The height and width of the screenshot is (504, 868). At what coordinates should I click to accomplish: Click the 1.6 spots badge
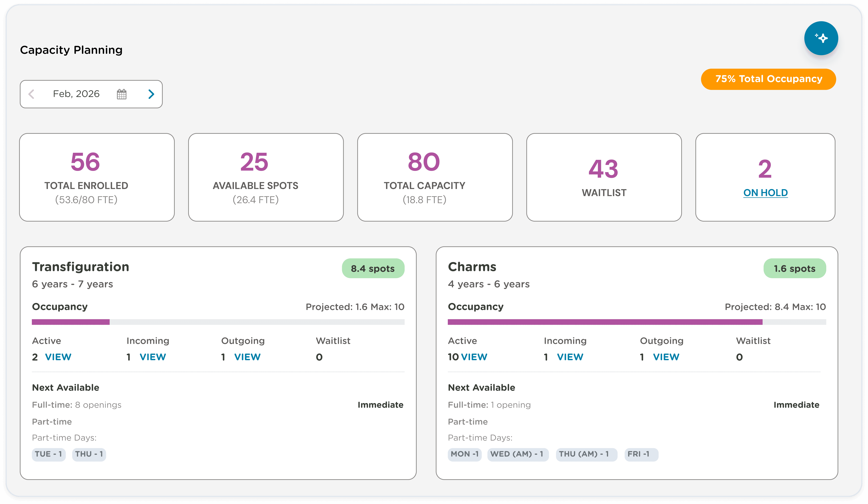tap(794, 269)
